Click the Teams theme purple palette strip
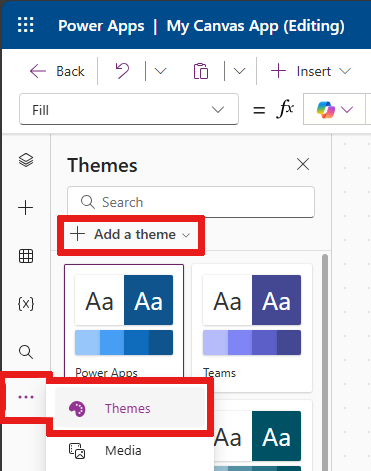The height and width of the screenshot is (471, 371). click(x=252, y=342)
